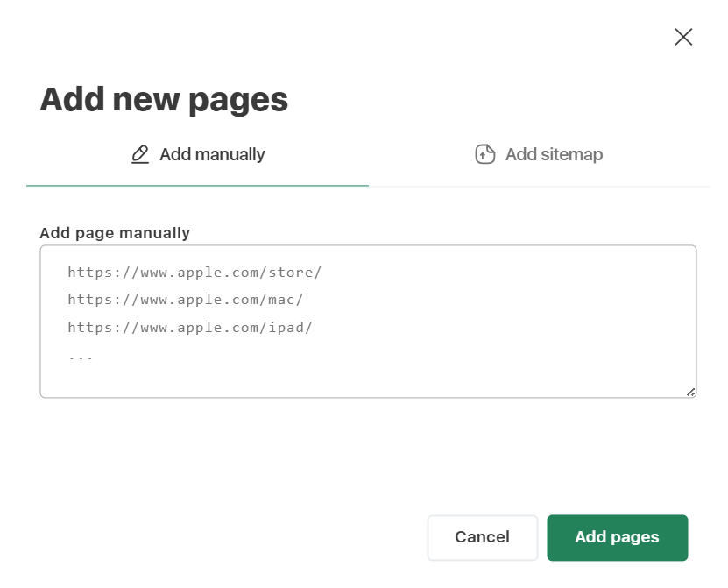Image resolution: width=728 pixels, height=588 pixels.
Task: Click the "Add page manually" field label
Action: 115,233
